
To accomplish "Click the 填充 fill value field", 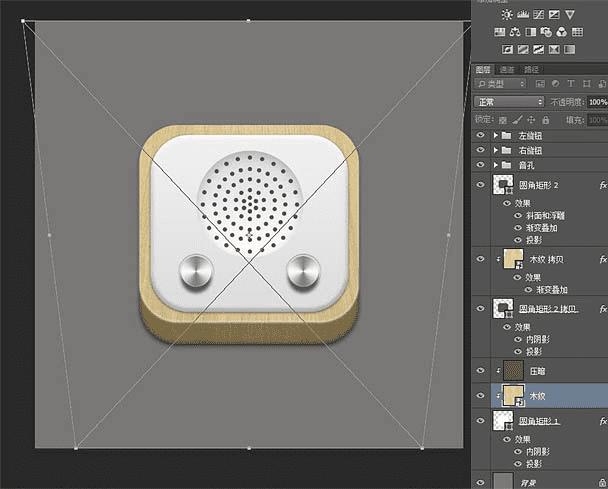I will pos(598,120).
